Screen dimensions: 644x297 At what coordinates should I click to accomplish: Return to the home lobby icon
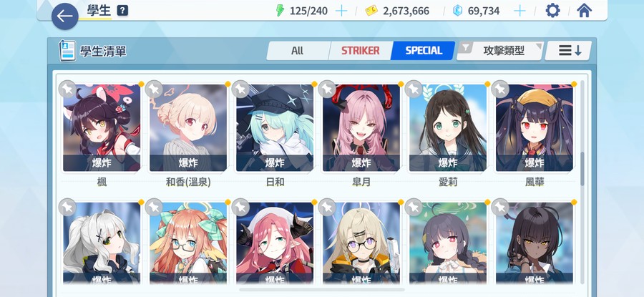tap(584, 11)
